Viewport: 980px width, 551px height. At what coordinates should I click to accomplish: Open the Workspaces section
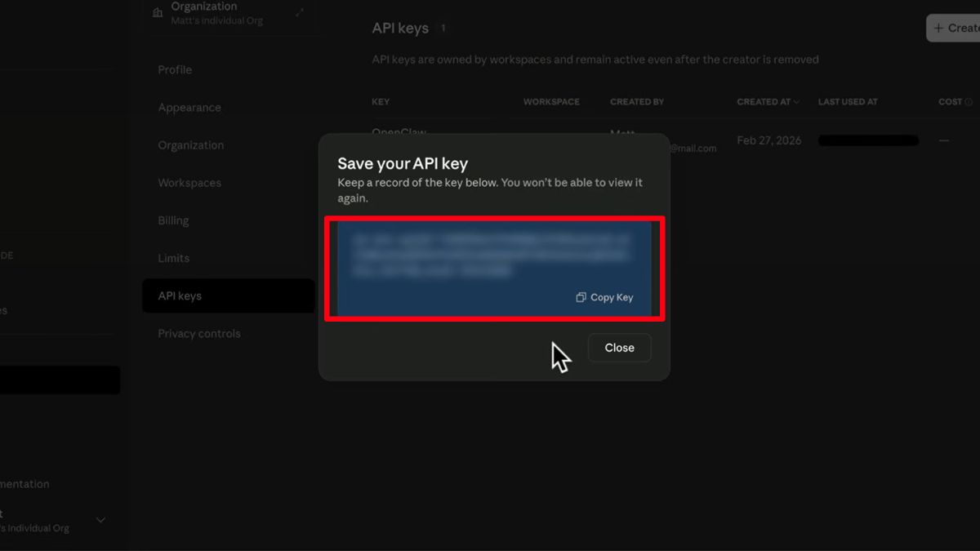[189, 183]
